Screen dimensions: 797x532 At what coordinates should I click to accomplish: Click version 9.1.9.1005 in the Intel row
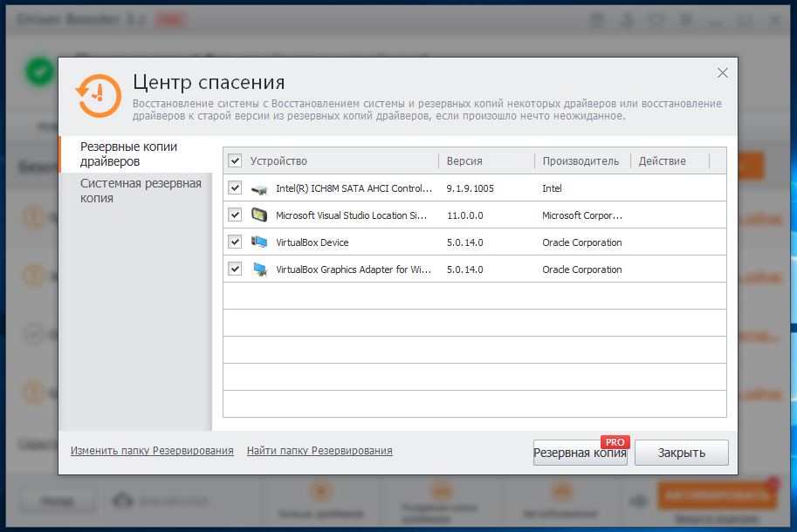coord(471,188)
